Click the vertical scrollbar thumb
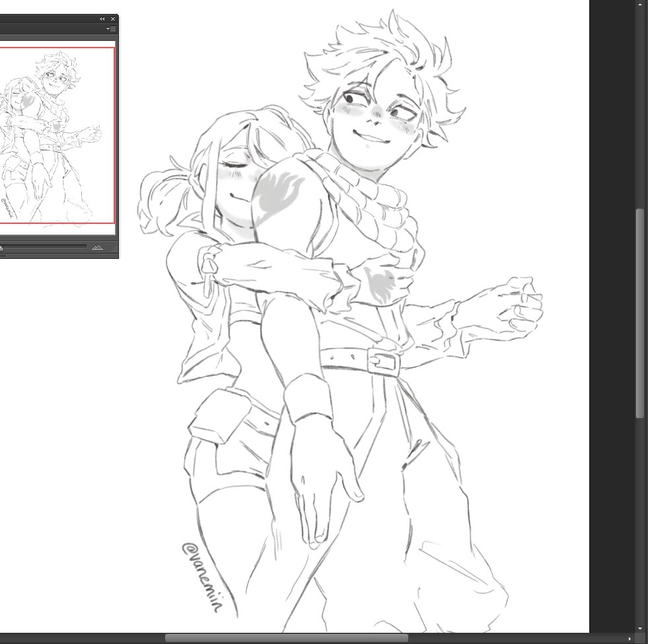The height and width of the screenshot is (644, 648). pyautogui.click(x=639, y=313)
